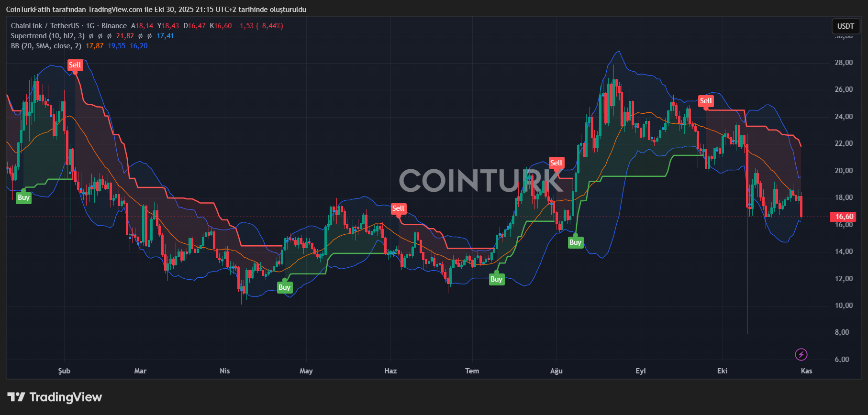Click the TradingView logo at bottom left
This screenshot has width=868, height=415.
click(55, 397)
